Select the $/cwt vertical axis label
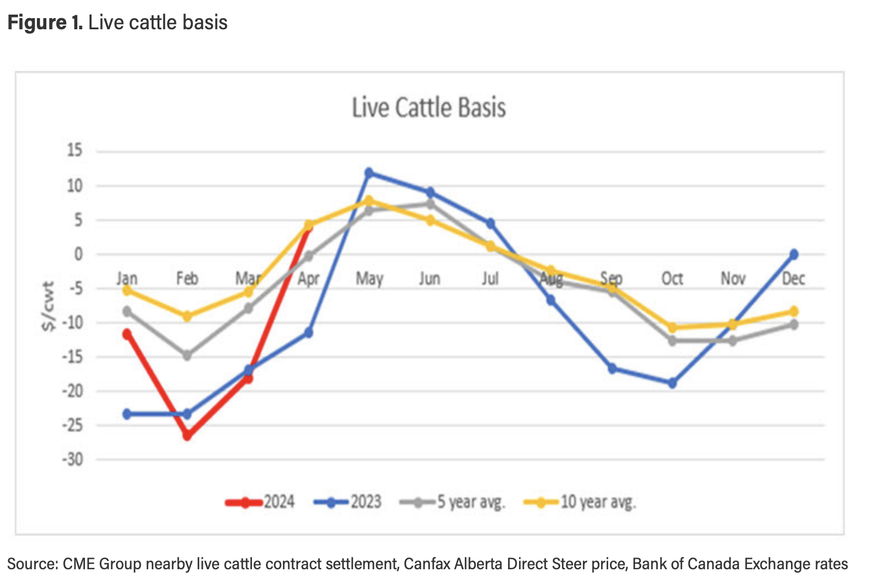This screenshot has height=588, width=873. pos(49,306)
